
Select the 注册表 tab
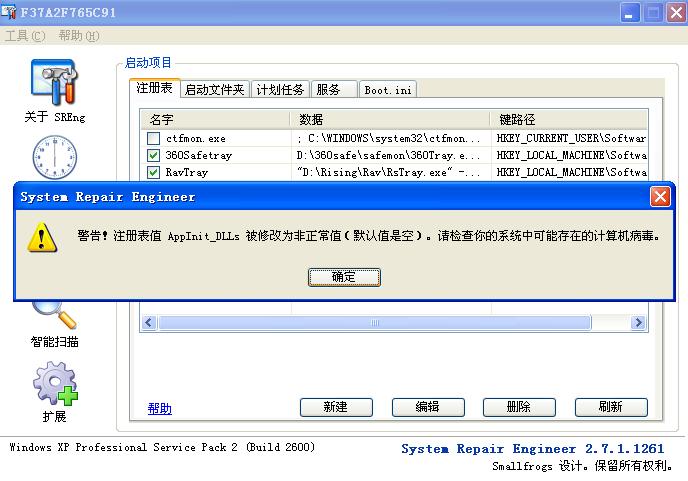pyautogui.click(x=154, y=88)
